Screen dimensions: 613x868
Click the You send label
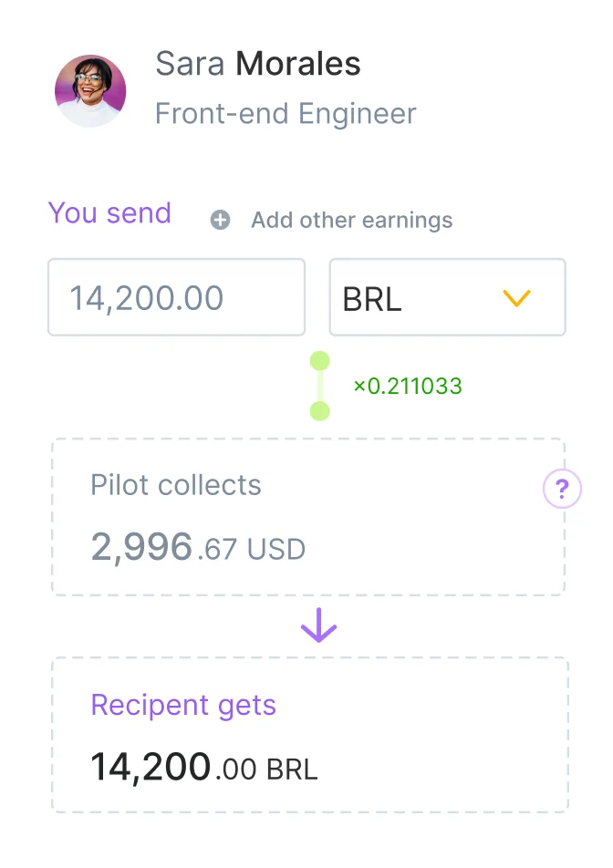109,212
